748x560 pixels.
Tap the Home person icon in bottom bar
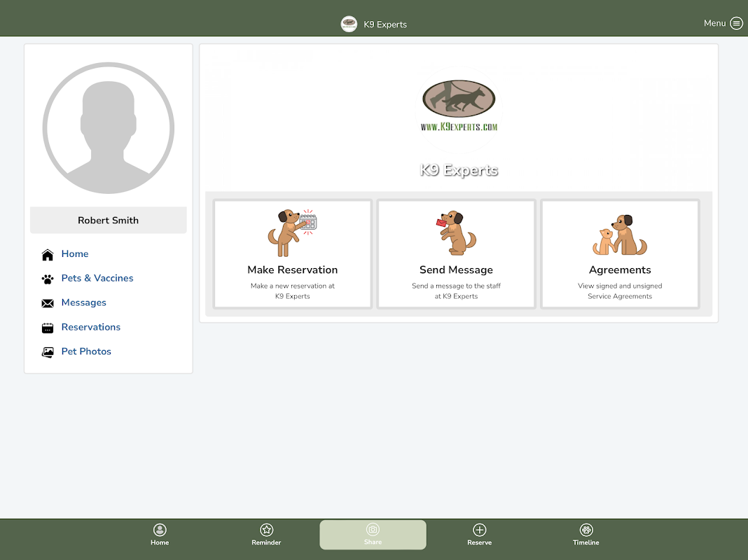point(160,530)
